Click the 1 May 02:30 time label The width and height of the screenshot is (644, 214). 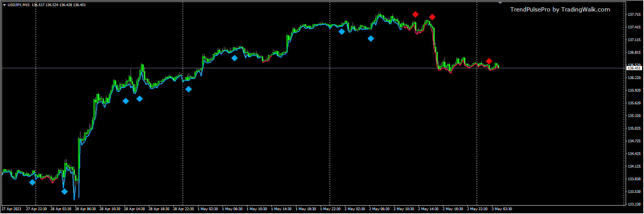(x=208, y=209)
